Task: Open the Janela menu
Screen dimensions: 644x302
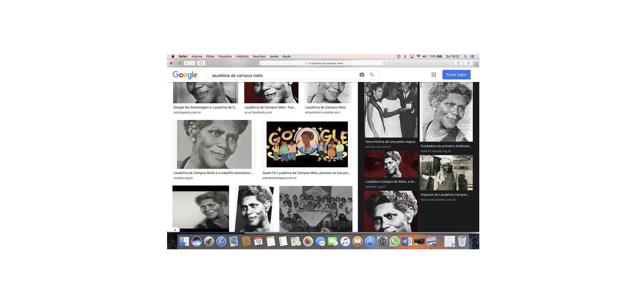Action: point(274,56)
